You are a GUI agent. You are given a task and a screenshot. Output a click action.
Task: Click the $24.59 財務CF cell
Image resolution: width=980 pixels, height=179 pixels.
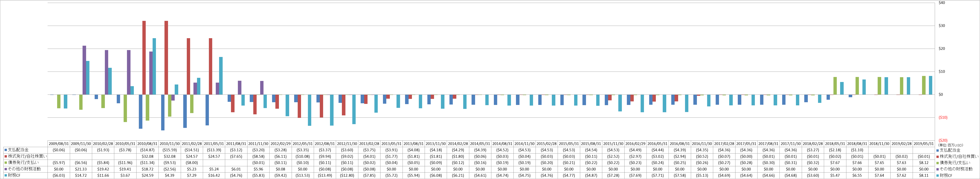tap(147, 176)
